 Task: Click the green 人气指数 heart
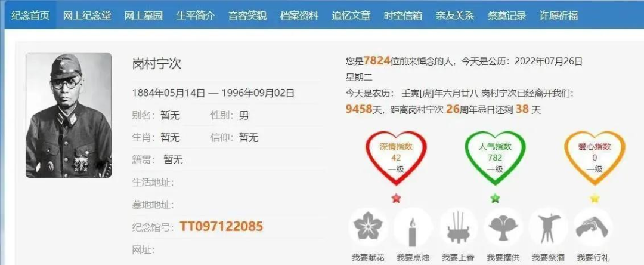click(x=495, y=158)
